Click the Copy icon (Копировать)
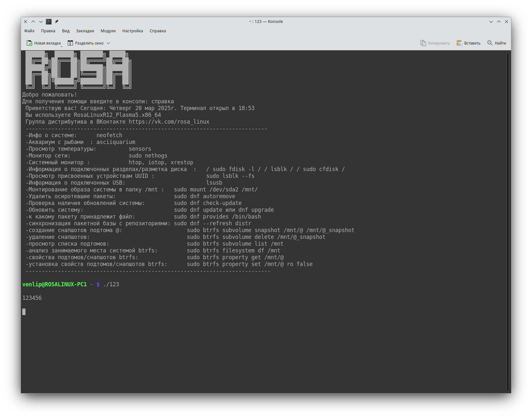Screen dimensions: 532x418 [423, 43]
